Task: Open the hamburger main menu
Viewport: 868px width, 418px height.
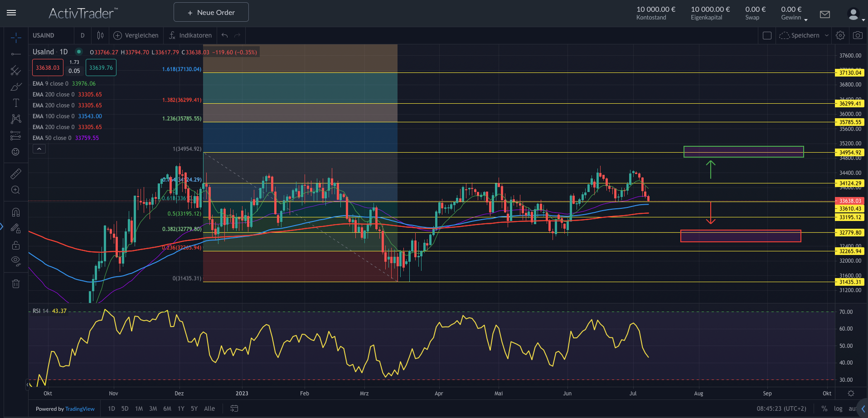Action: pyautogui.click(x=11, y=13)
